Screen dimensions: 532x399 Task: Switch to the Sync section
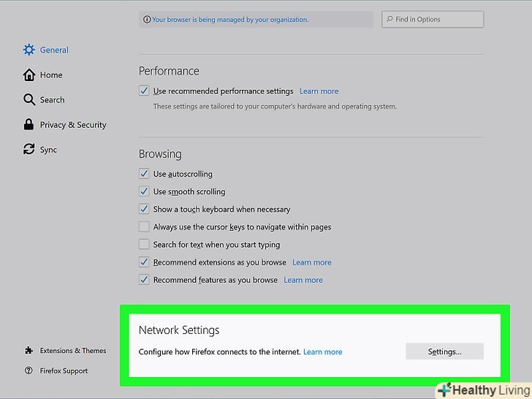(x=48, y=150)
